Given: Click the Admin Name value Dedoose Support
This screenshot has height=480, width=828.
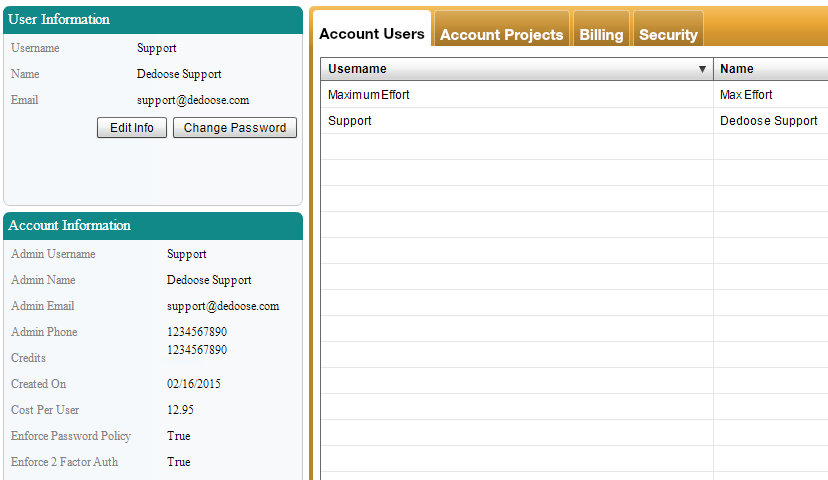Looking at the screenshot, I should point(209,280).
